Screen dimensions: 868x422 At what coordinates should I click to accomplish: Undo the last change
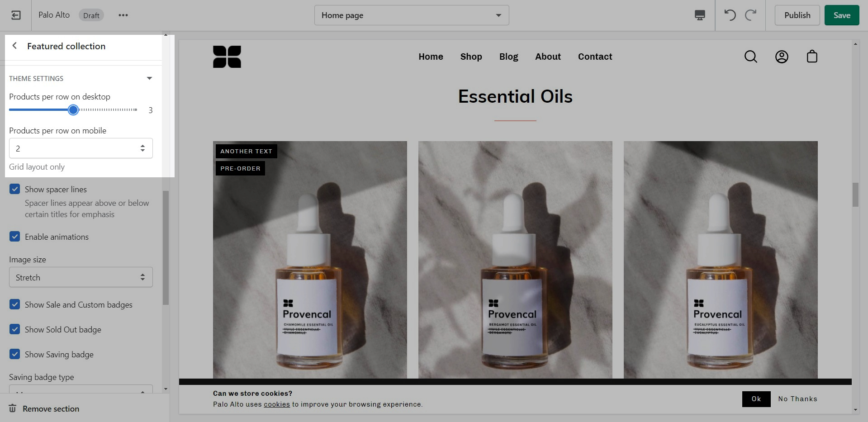pyautogui.click(x=730, y=15)
